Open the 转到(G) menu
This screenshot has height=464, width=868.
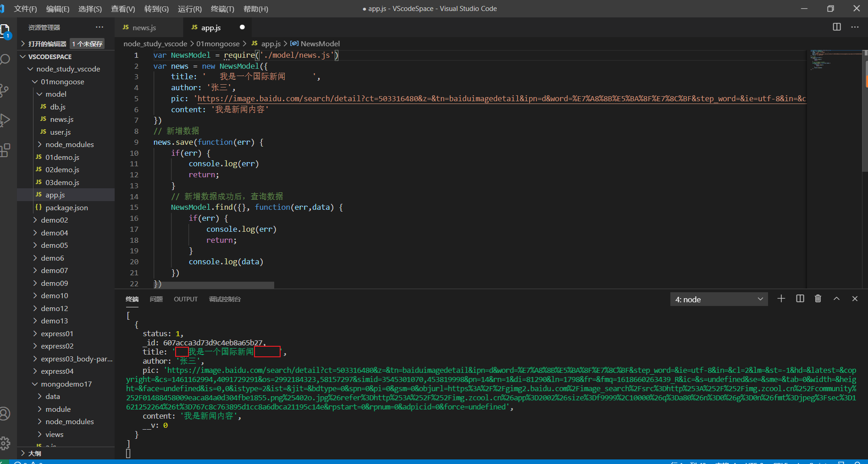156,9
